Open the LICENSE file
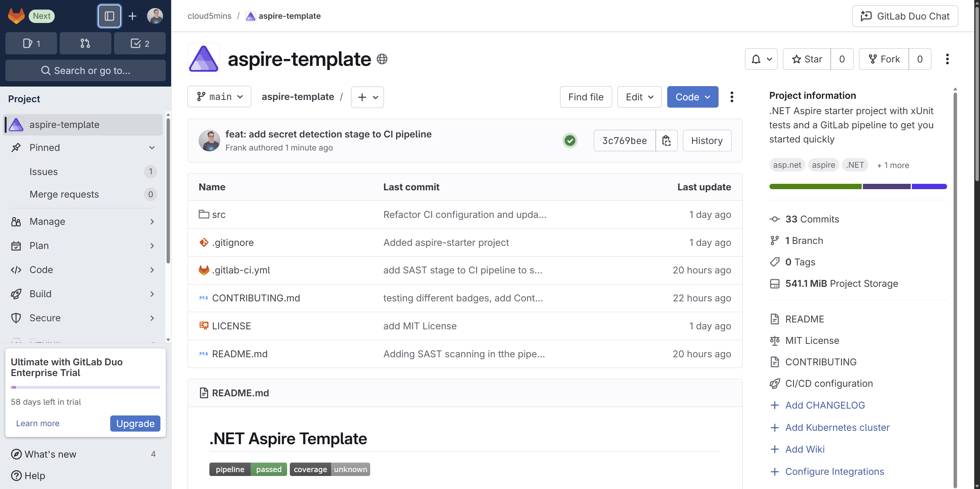This screenshot has height=489, width=980. click(231, 326)
